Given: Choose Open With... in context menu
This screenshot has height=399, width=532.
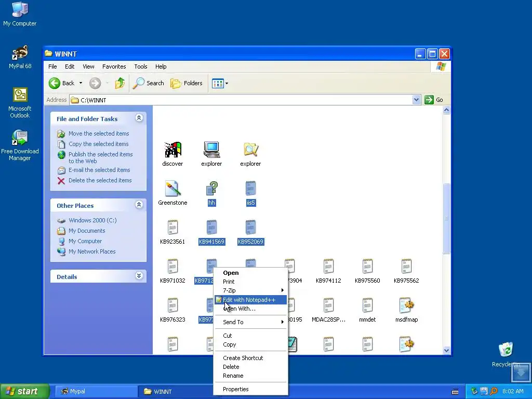Looking at the screenshot, I should click(x=251, y=309).
